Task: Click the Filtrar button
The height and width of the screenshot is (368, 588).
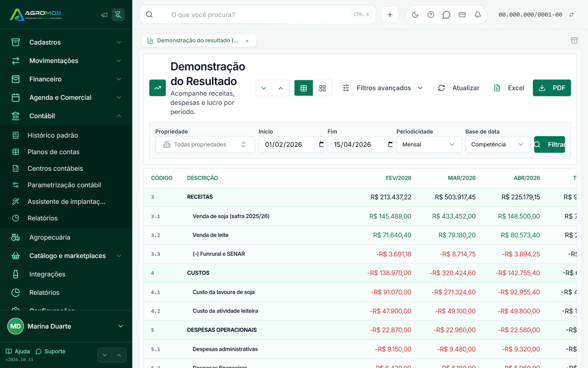Action: (x=549, y=144)
